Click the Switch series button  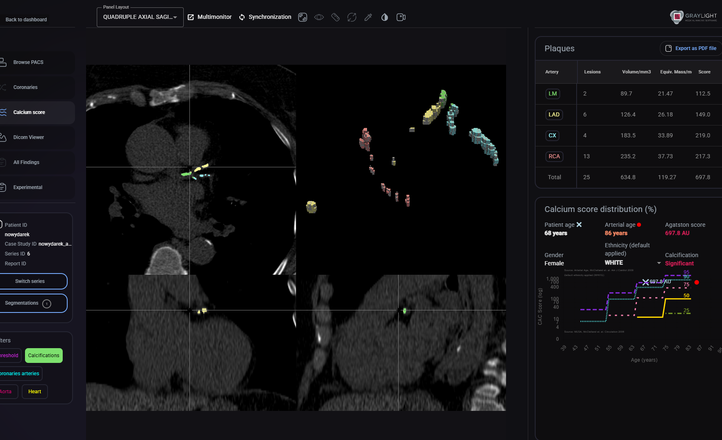coord(33,281)
